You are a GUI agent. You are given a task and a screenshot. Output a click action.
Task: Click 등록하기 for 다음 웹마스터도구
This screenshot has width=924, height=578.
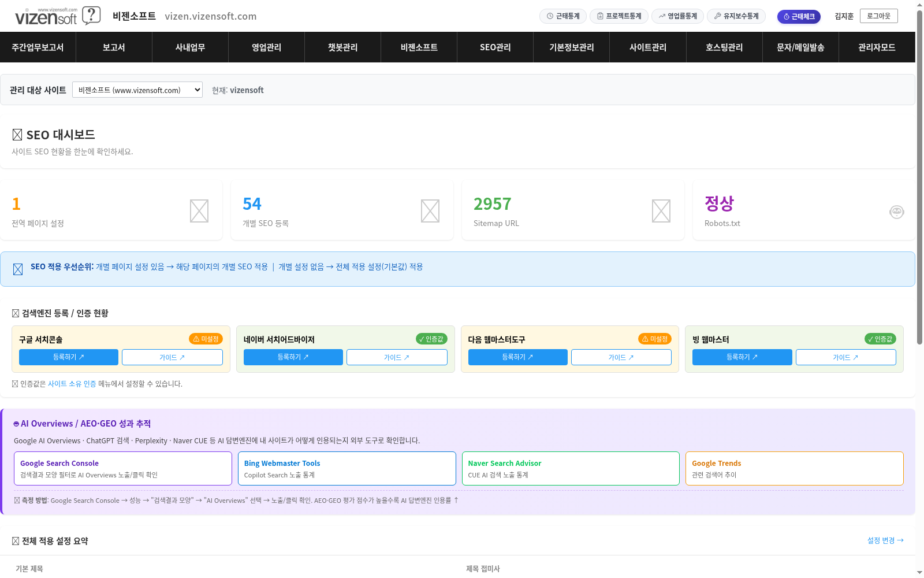tap(518, 357)
